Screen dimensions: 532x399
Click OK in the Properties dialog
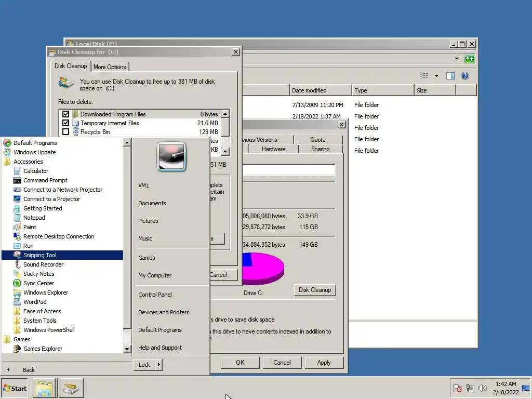pyautogui.click(x=240, y=362)
